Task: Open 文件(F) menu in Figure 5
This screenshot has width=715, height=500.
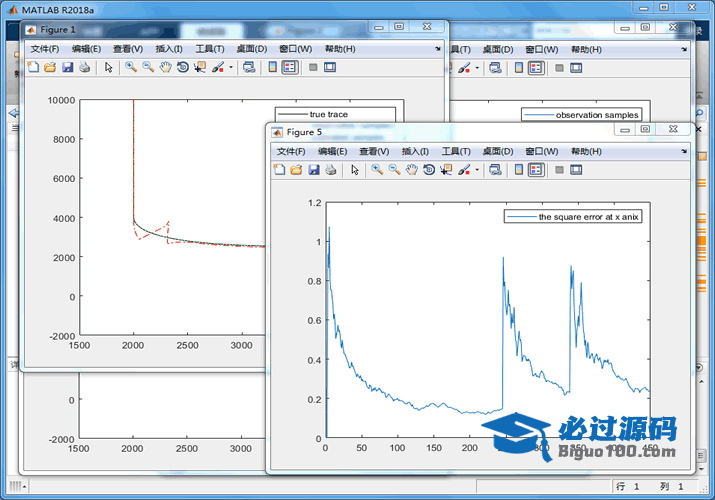Action: click(x=291, y=151)
